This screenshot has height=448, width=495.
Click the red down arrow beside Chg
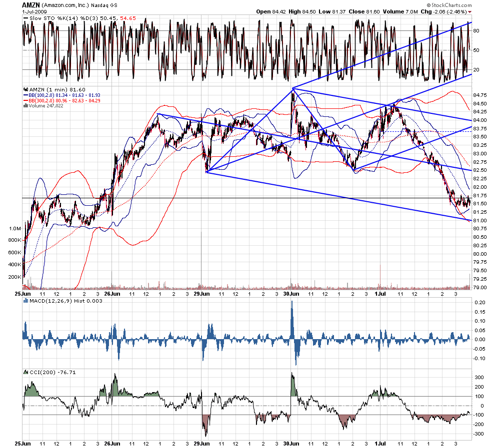(x=469, y=12)
